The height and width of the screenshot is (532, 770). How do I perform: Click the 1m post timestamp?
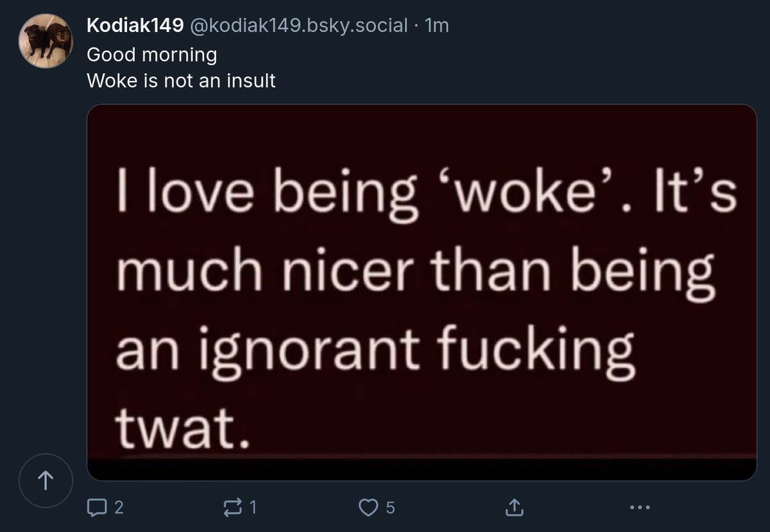(x=437, y=26)
